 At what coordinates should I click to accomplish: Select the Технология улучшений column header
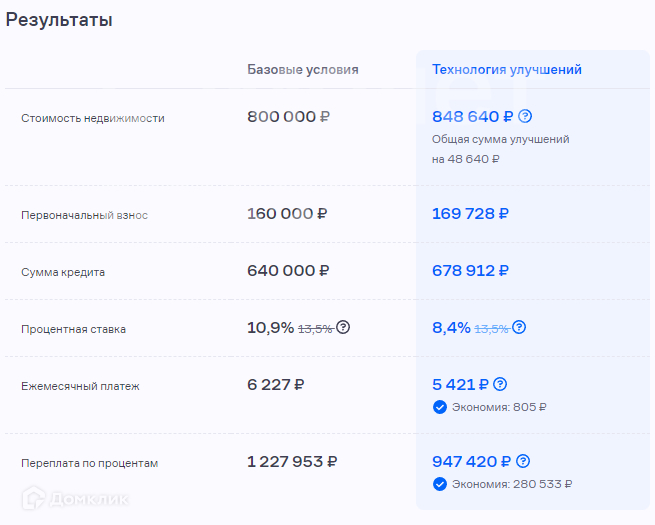click(507, 69)
